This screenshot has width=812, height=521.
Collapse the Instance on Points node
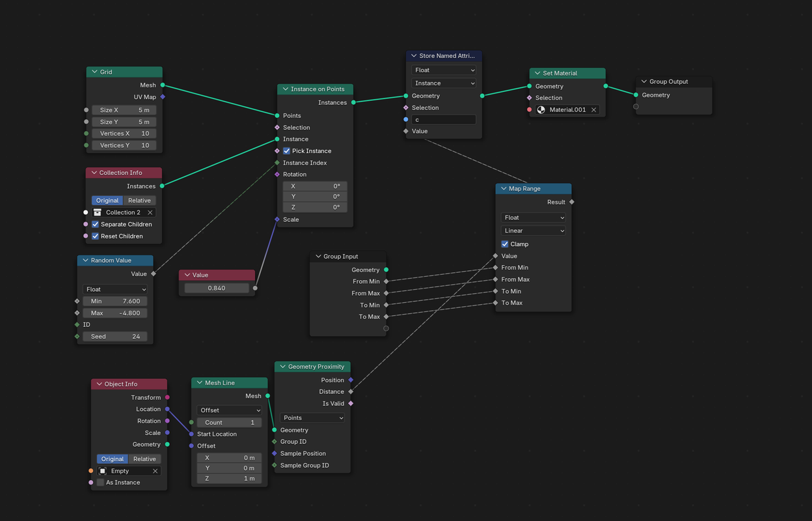[285, 89]
